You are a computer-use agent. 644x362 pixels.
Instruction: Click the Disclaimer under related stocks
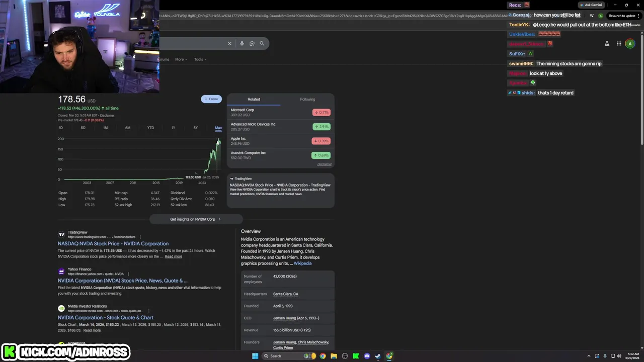[325, 164]
